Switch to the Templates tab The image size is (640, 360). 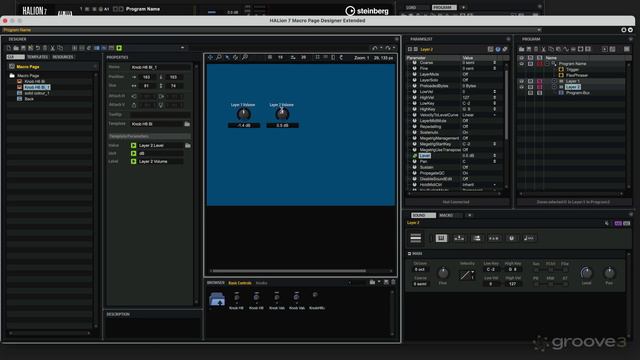click(x=38, y=57)
